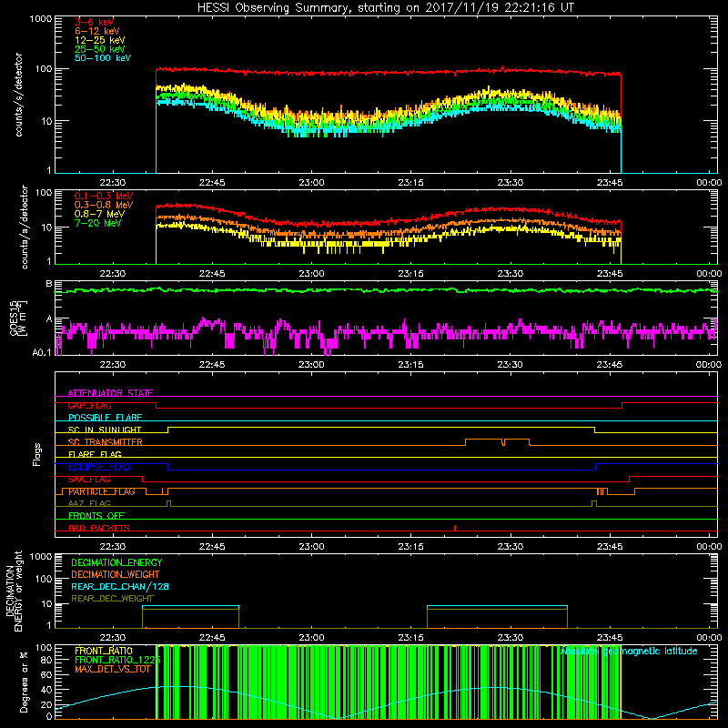728x728 pixels.
Task: Select the ATTENUATOR_STATE flag label
Action: 110,393
